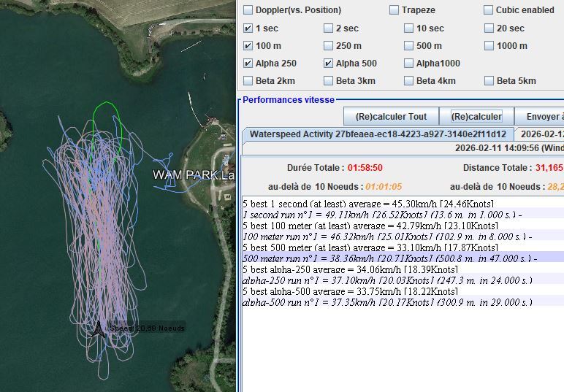Select the 1 second run n°1 result line
The height and width of the screenshot is (392, 564).
(x=403, y=215)
